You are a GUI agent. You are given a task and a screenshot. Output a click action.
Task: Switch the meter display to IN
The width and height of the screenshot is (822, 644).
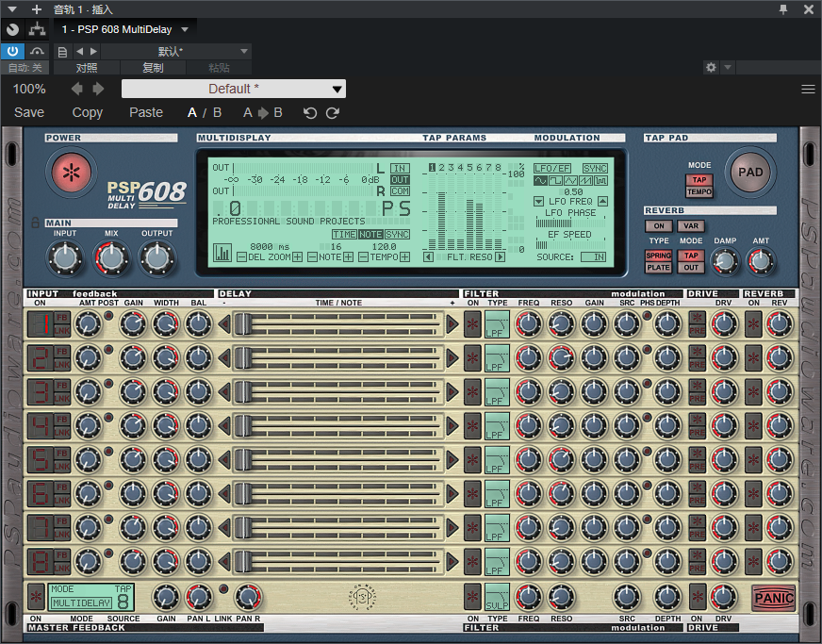[400, 169]
